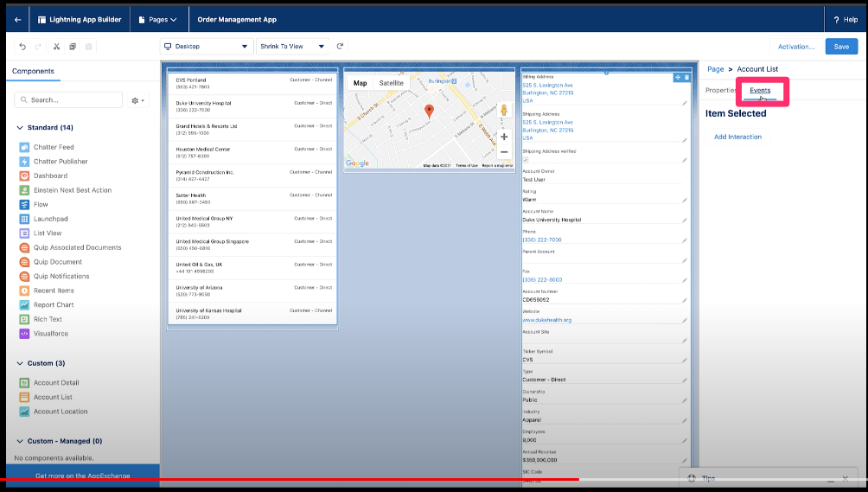868x492 pixels.
Task: Click the refresh canvas icon
Action: 341,47
